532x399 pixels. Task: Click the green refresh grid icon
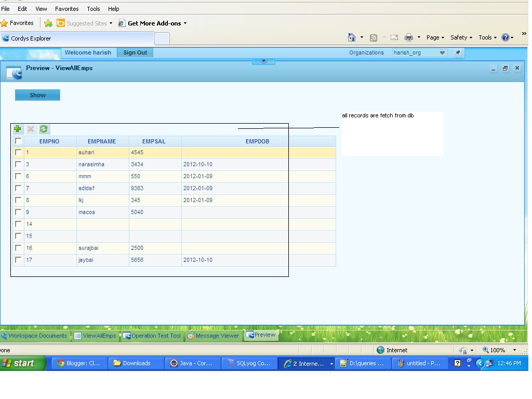coord(44,129)
